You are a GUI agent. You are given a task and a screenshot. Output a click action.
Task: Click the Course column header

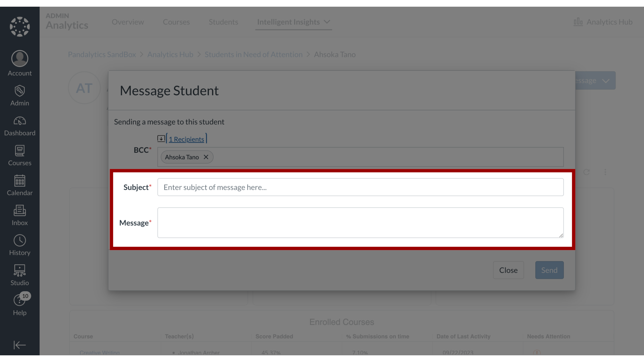pyautogui.click(x=83, y=337)
